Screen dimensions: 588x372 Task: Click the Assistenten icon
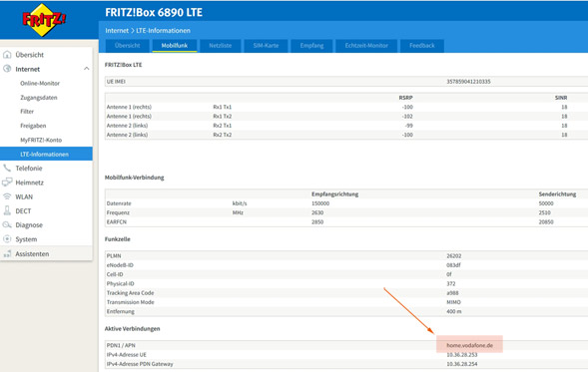pyautogui.click(x=7, y=253)
